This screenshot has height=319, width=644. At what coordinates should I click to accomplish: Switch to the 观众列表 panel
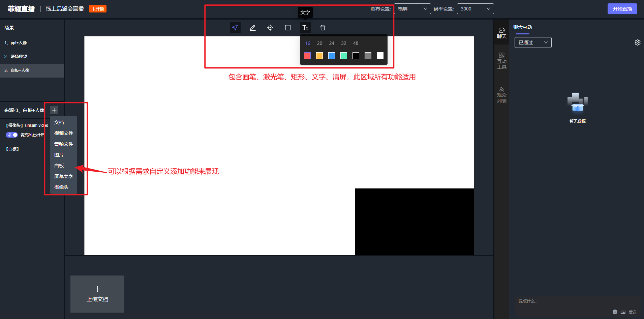click(501, 95)
